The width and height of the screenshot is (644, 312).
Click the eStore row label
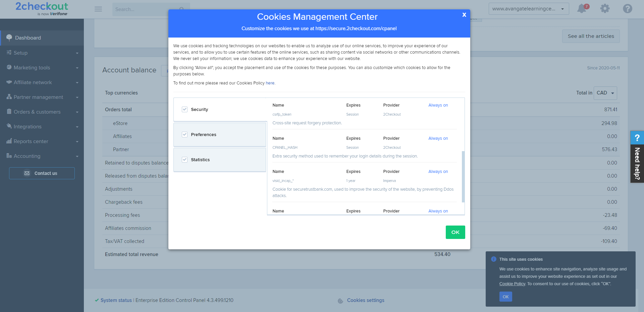pos(120,123)
